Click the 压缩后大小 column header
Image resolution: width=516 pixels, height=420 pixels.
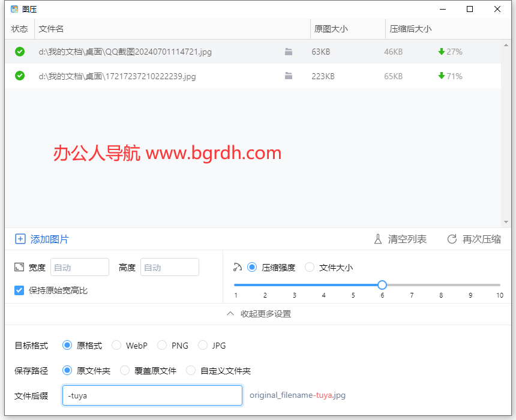tap(448, 29)
